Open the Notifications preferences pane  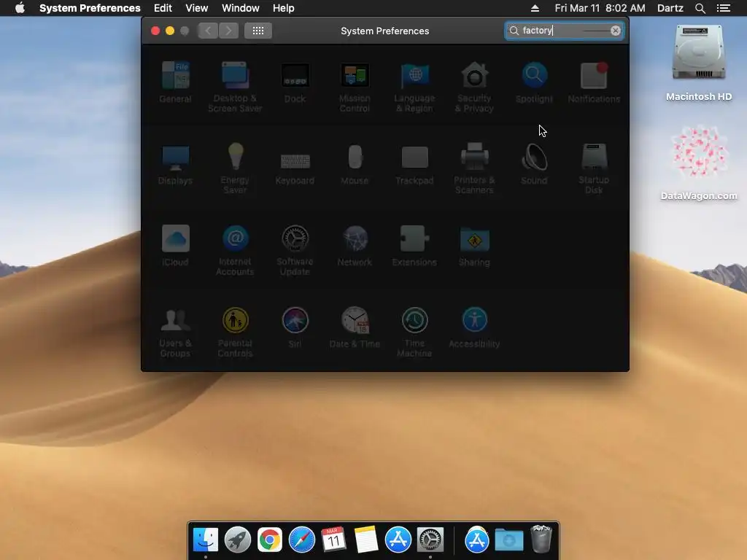tap(594, 82)
